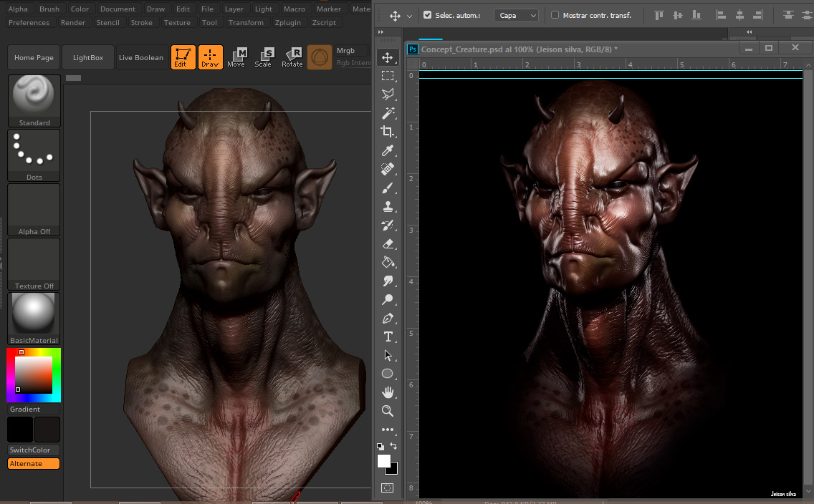Select the Crop tool
Image resolution: width=814 pixels, height=504 pixels.
(387, 132)
